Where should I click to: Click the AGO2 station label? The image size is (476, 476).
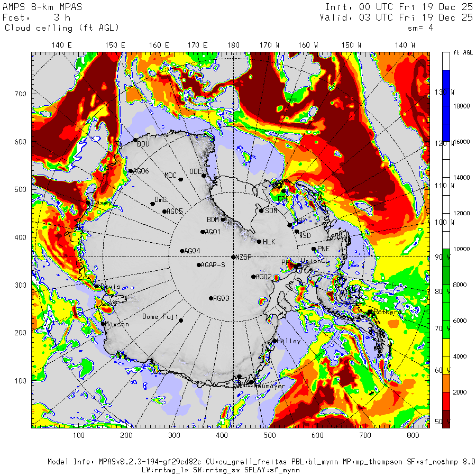[x=263, y=277]
